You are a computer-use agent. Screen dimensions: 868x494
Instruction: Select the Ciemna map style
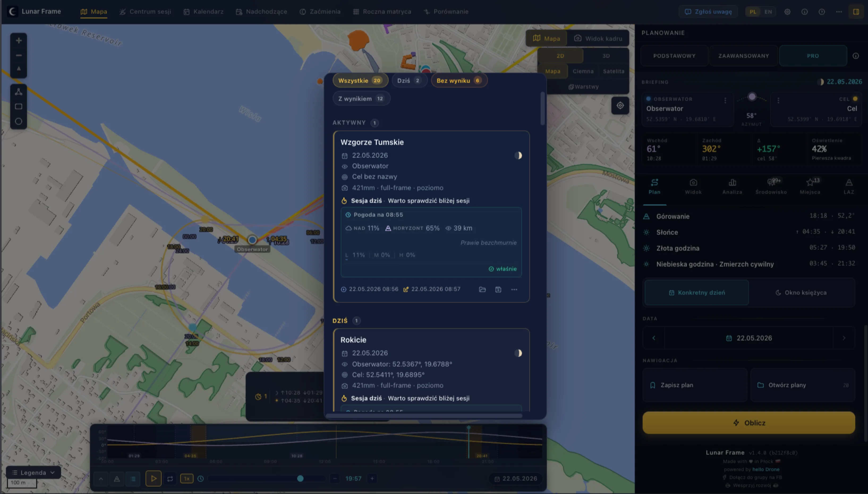(x=583, y=71)
